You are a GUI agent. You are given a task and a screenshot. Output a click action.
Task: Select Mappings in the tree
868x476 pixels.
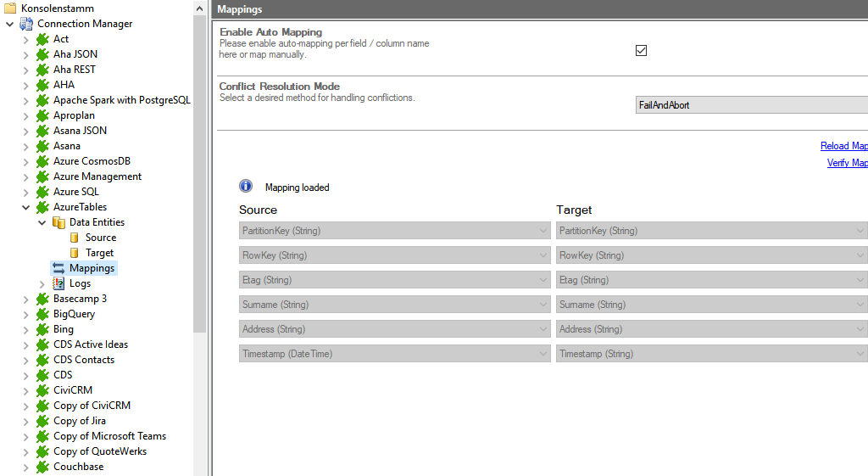coord(92,268)
